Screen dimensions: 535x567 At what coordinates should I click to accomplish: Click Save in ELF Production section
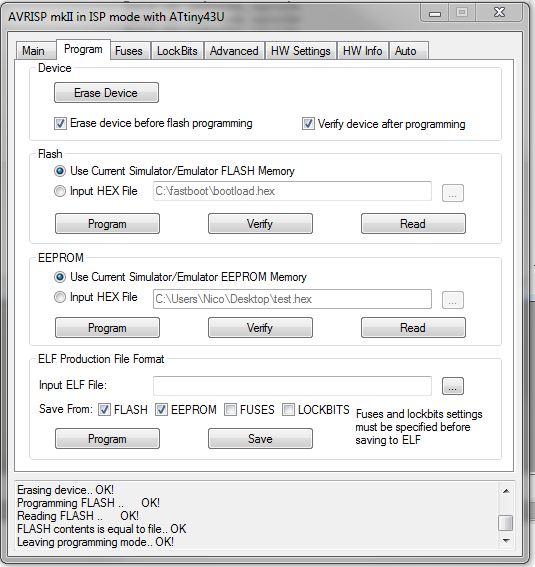(x=260, y=439)
